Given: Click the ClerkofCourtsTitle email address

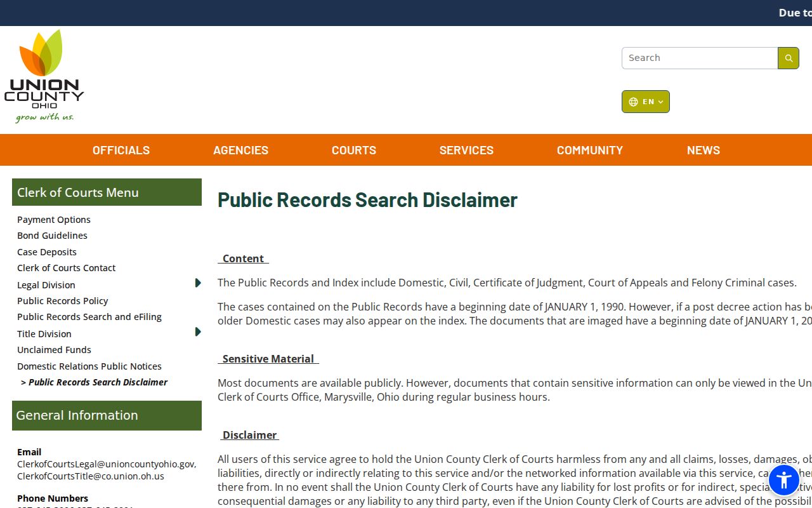Looking at the screenshot, I should pyautogui.click(x=91, y=476).
